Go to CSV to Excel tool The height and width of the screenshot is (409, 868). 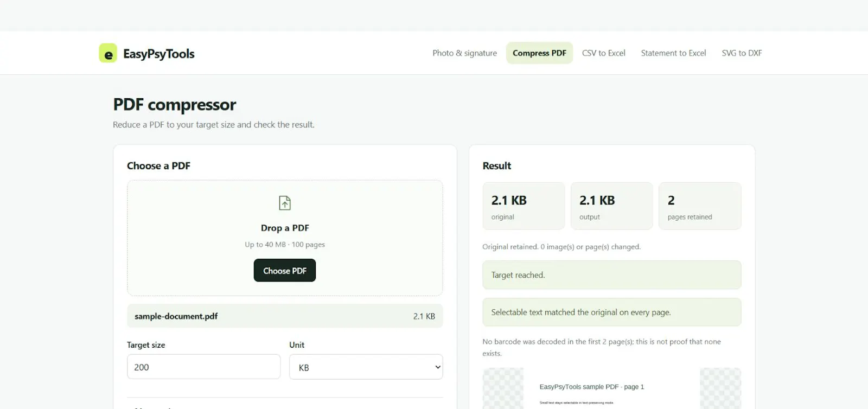tap(603, 53)
